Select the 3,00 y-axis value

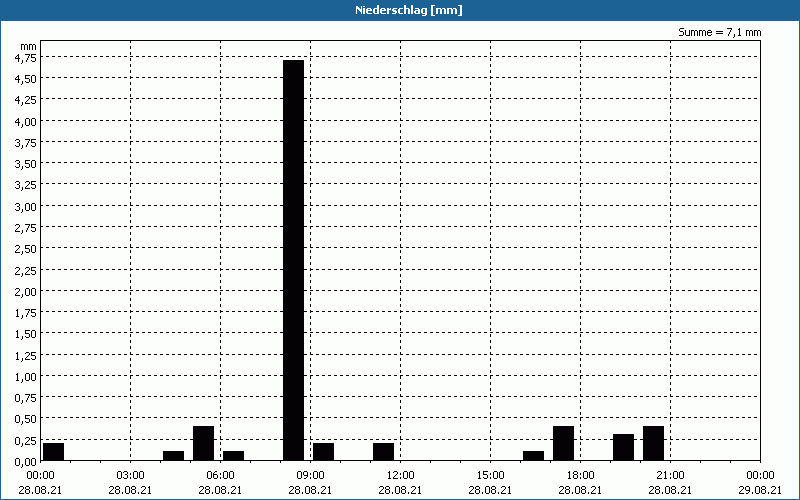[26, 206]
